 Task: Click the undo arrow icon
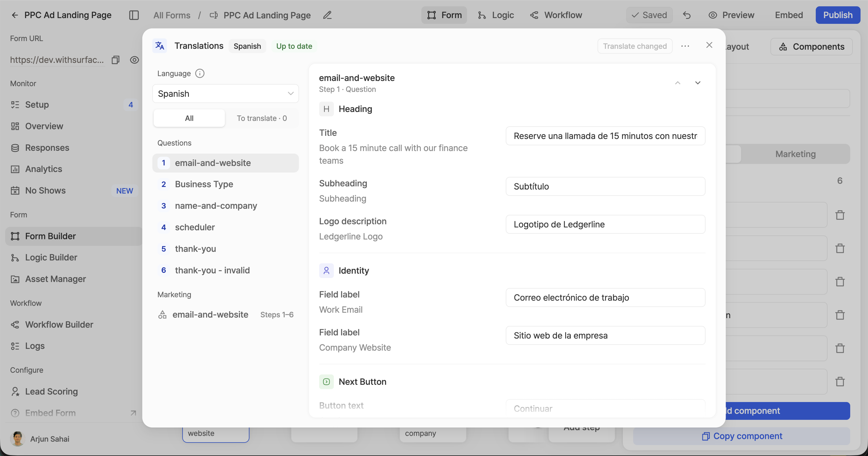click(x=687, y=15)
